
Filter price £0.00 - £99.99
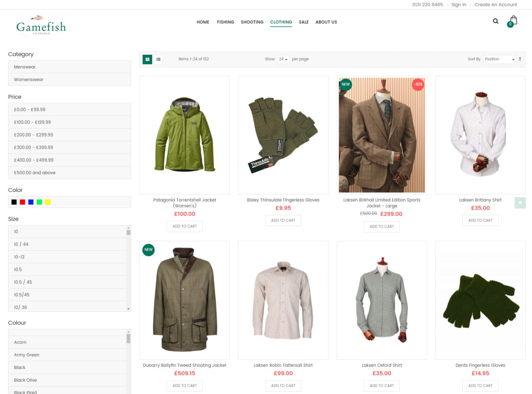pos(69,110)
